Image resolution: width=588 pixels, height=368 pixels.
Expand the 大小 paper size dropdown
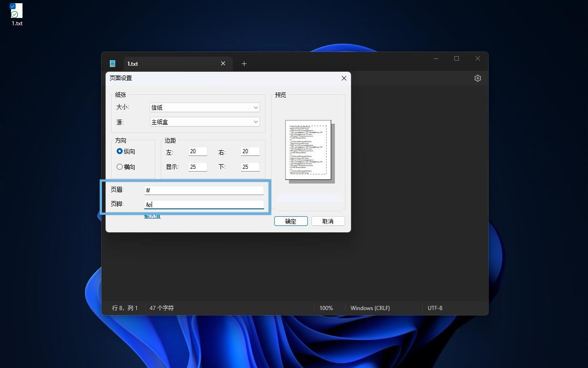coord(205,108)
